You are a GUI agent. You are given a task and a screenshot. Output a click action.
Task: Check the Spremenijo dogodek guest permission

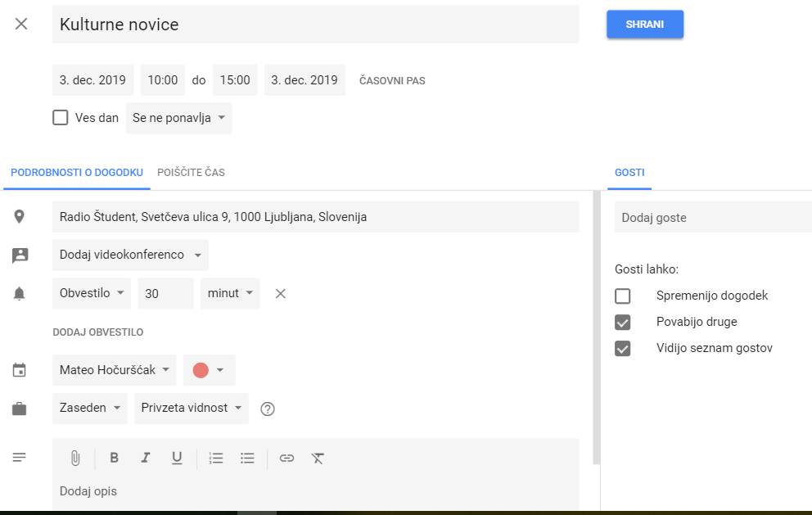coord(623,296)
